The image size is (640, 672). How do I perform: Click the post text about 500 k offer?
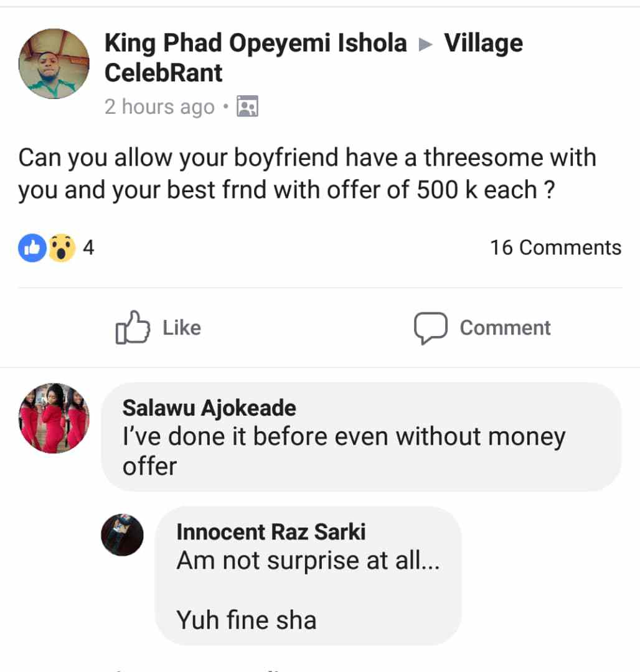(x=307, y=174)
